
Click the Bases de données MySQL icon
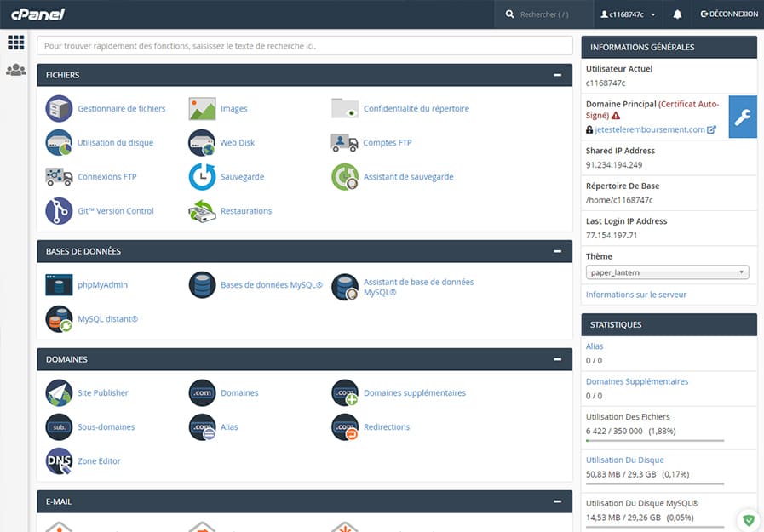(x=202, y=285)
